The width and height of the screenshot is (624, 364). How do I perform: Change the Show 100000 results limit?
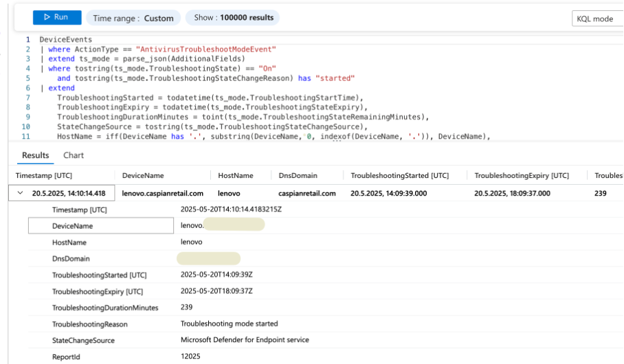point(233,17)
